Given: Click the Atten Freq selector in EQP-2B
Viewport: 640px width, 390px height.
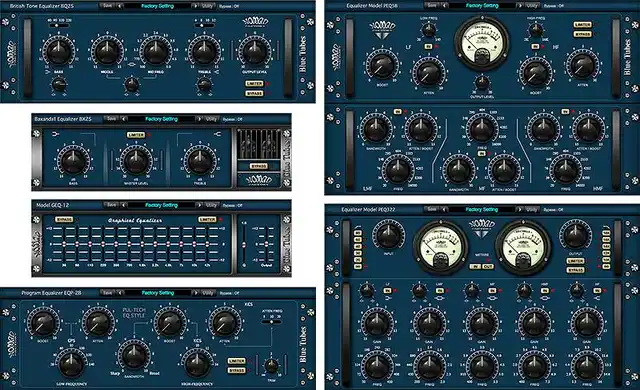Looking at the screenshot, I should [272, 322].
